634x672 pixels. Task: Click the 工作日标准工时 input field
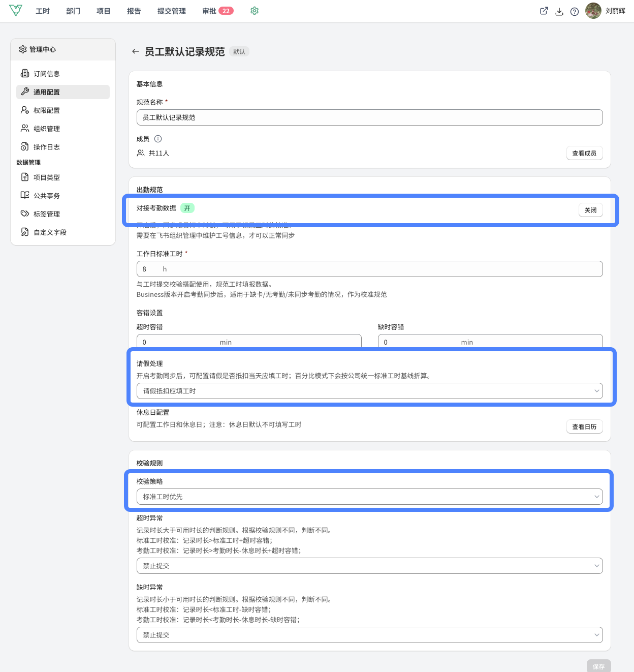370,269
